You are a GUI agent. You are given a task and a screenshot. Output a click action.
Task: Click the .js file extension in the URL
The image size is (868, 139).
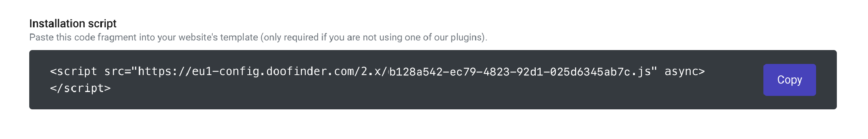(x=641, y=72)
